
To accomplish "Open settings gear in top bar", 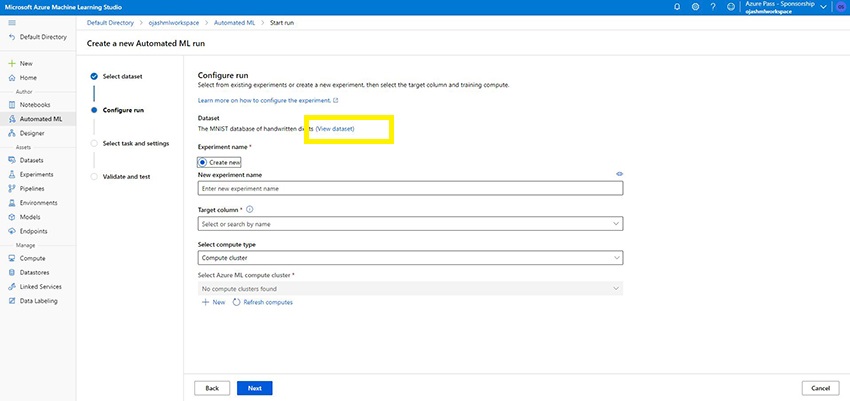I will tap(695, 7).
